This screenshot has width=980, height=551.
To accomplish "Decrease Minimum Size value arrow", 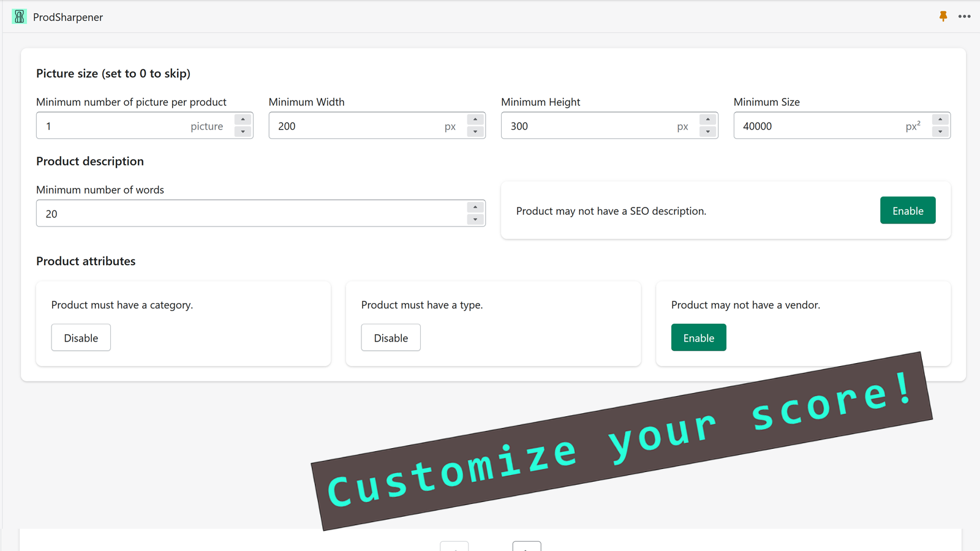I will pyautogui.click(x=940, y=132).
